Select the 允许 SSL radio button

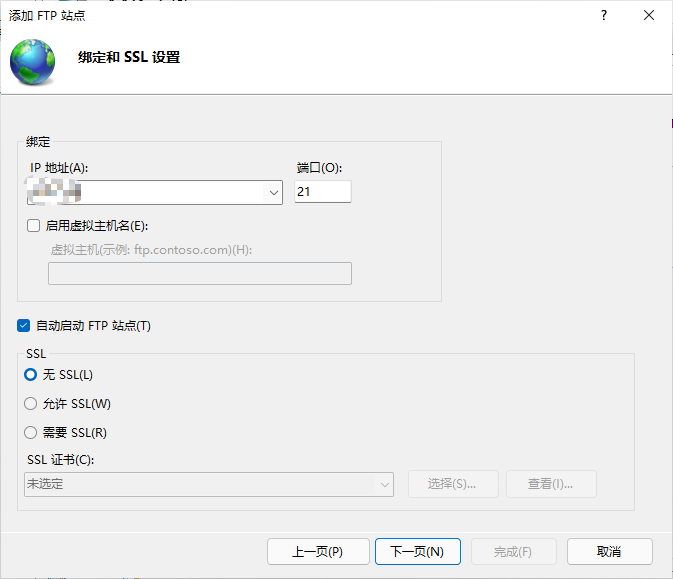click(x=30, y=403)
